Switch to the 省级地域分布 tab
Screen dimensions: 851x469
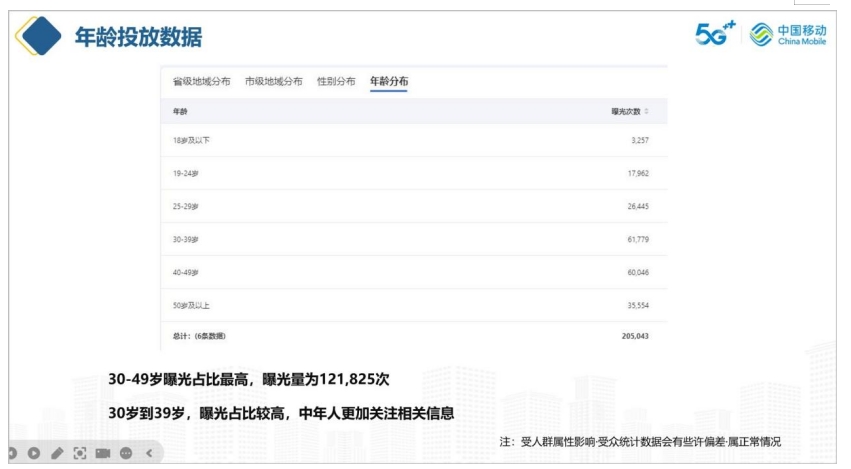(201, 81)
